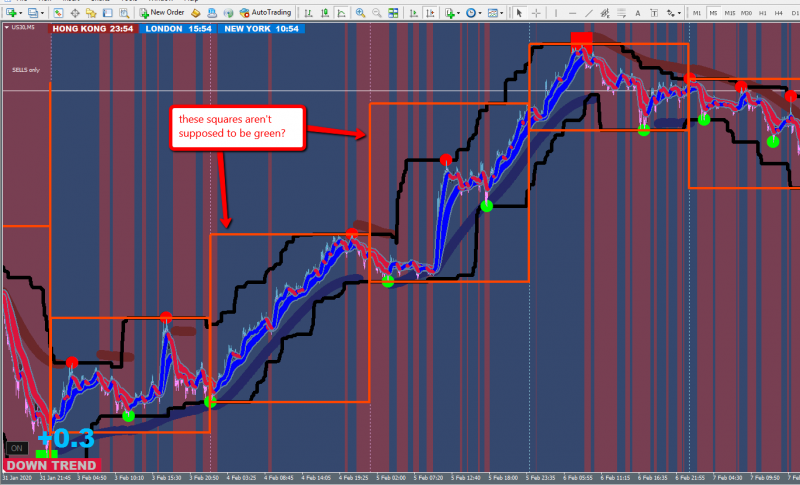Image resolution: width=800 pixels, height=485 pixels.
Task: Click the SELLS only label
Action: click(26, 70)
